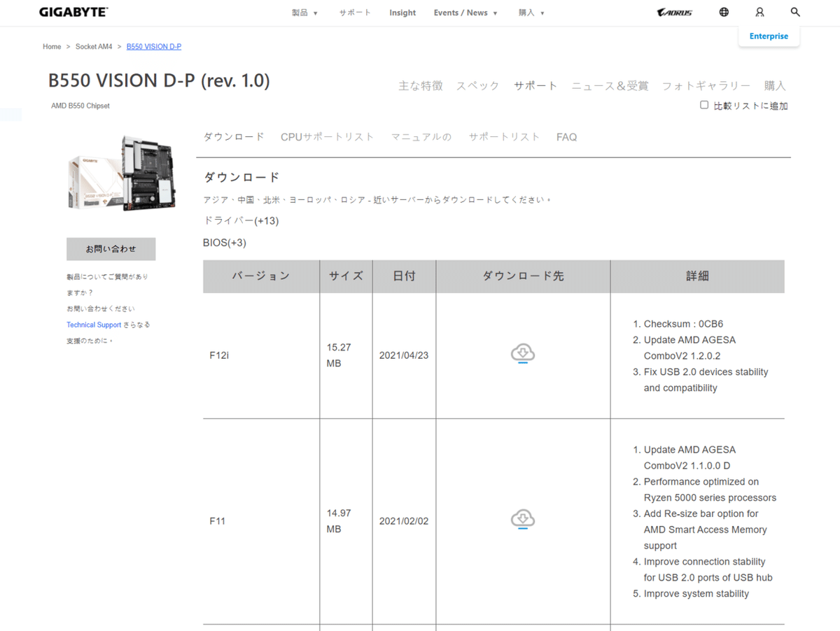Click the バージョン column header
The width and height of the screenshot is (840, 631).
coord(261,276)
